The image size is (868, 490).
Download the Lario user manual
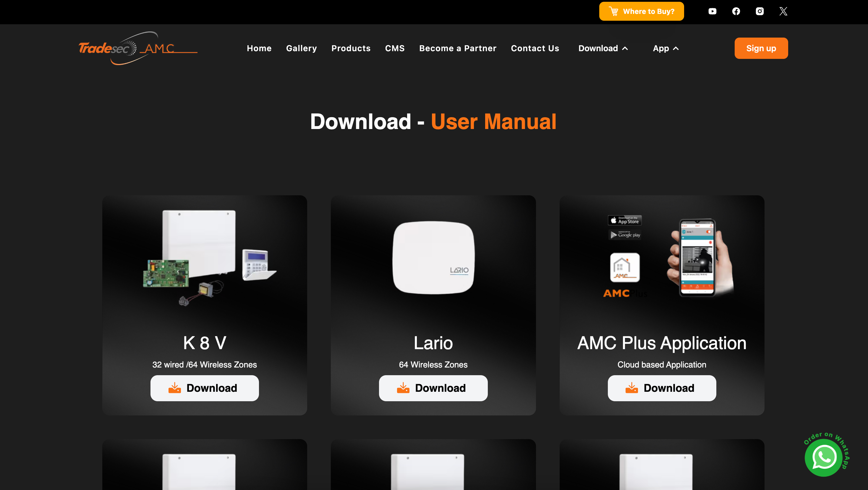coord(433,388)
